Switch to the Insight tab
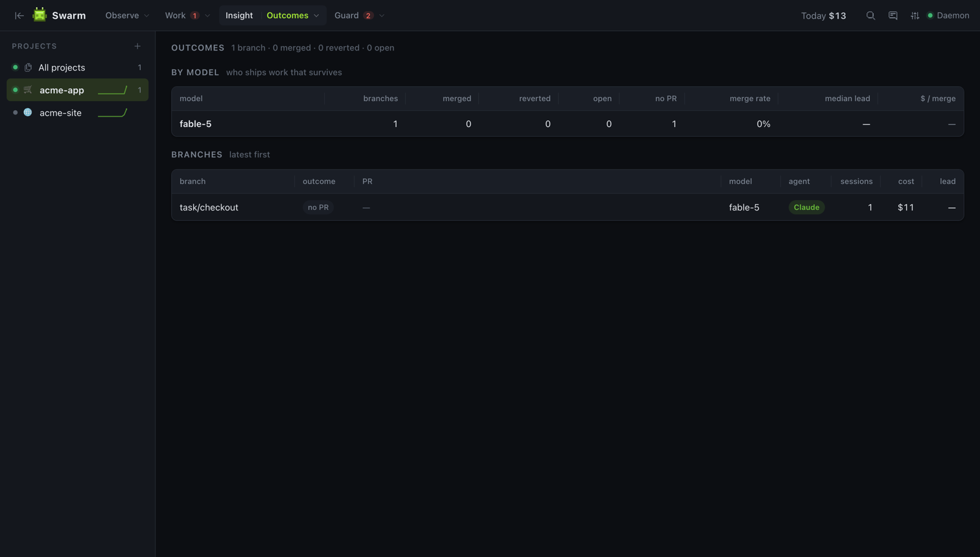980x557 pixels. coord(239,16)
